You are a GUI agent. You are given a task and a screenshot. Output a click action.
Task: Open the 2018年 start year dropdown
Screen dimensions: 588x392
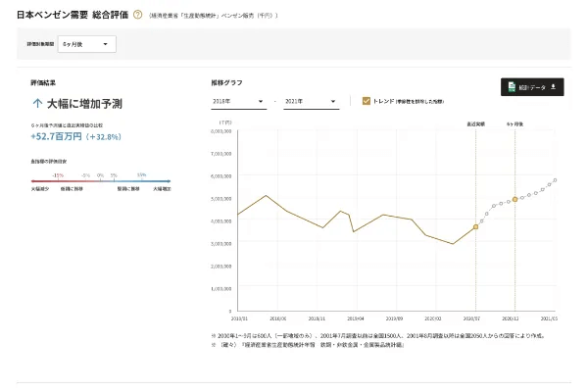coord(238,100)
